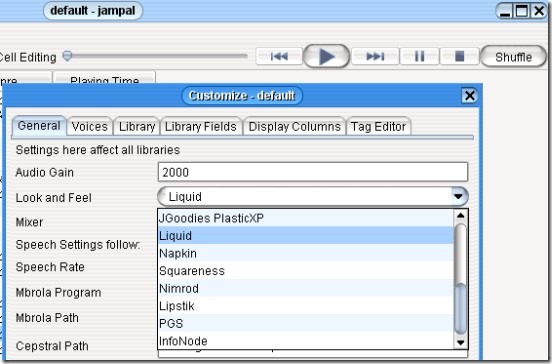
Task: Select JGoodies PlasticXP look and feel
Action: pyautogui.click(x=306, y=218)
